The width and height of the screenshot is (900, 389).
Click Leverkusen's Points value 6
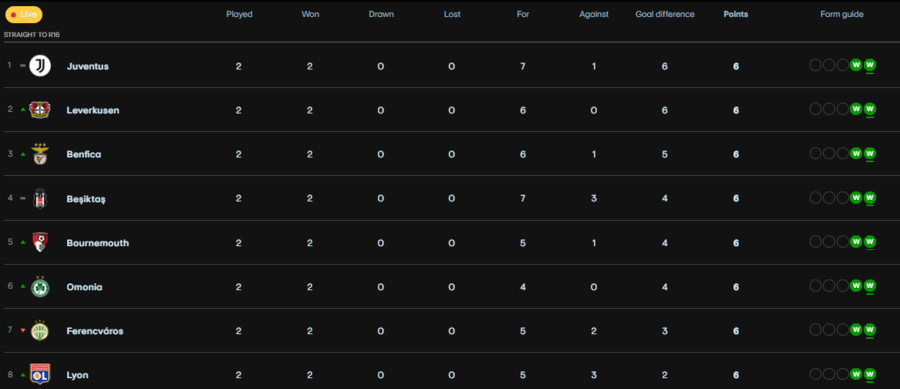tap(736, 110)
